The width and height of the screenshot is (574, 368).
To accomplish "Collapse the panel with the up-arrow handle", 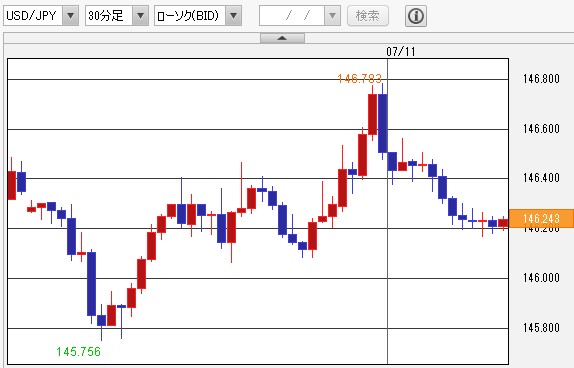I will coord(282,38).
